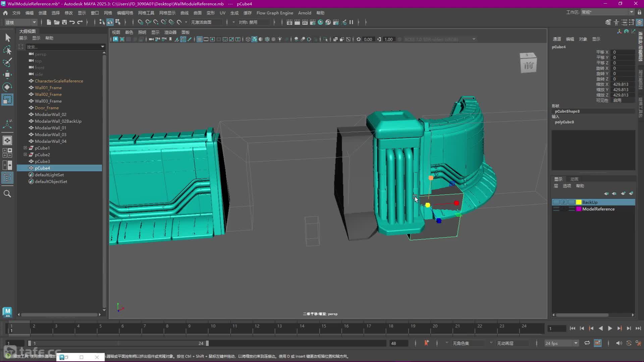Open the Arnold menu
This screenshot has height=362, width=644.
(304, 13)
